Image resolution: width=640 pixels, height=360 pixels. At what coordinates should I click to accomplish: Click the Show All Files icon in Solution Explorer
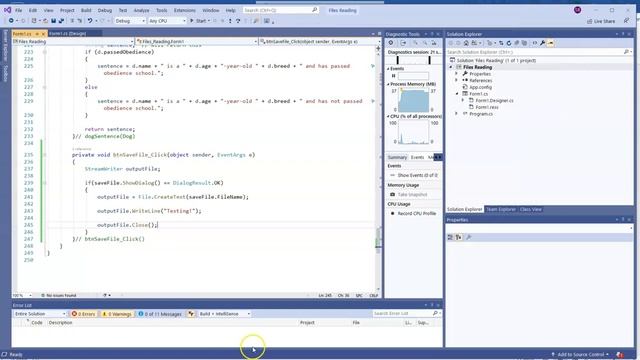pyautogui.click(x=524, y=43)
